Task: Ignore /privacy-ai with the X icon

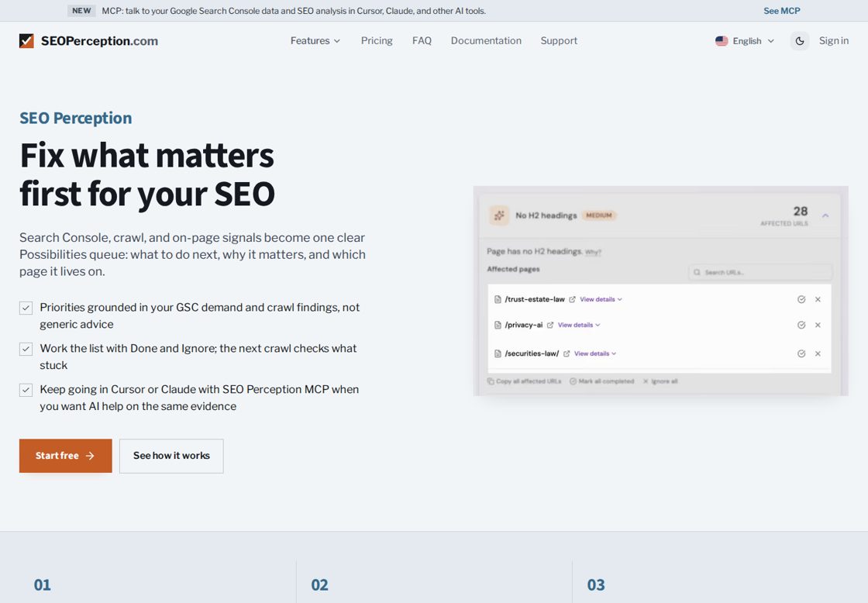Action: tap(818, 325)
